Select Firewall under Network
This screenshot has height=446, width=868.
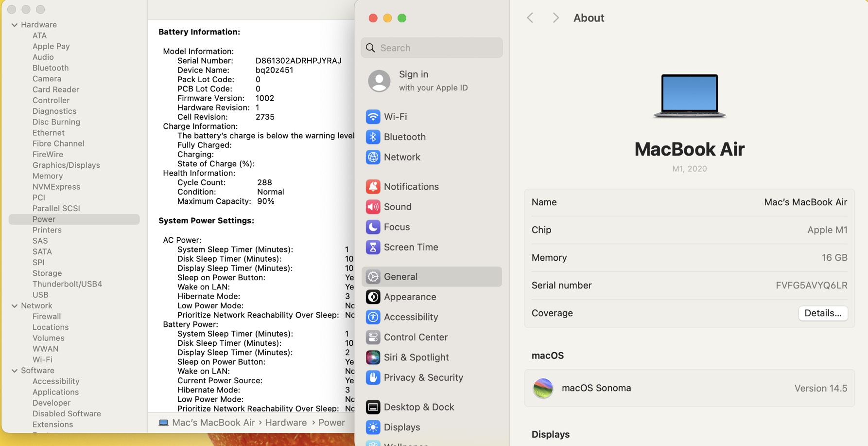(x=47, y=317)
